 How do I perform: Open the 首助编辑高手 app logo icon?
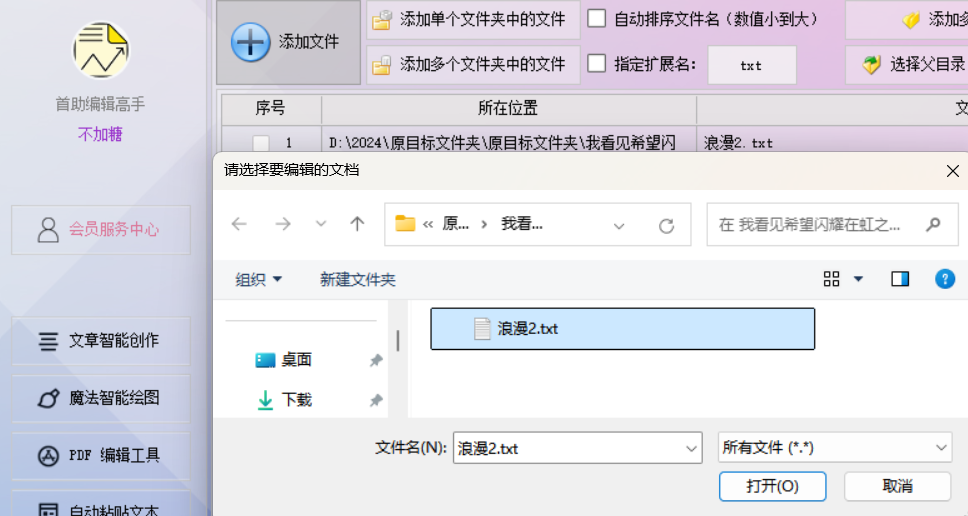101,50
